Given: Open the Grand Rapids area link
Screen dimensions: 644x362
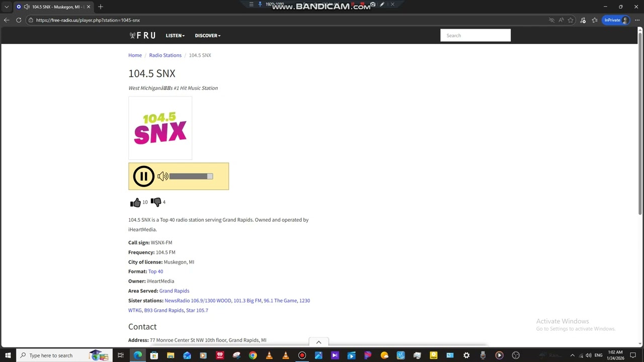Looking at the screenshot, I should [174, 291].
